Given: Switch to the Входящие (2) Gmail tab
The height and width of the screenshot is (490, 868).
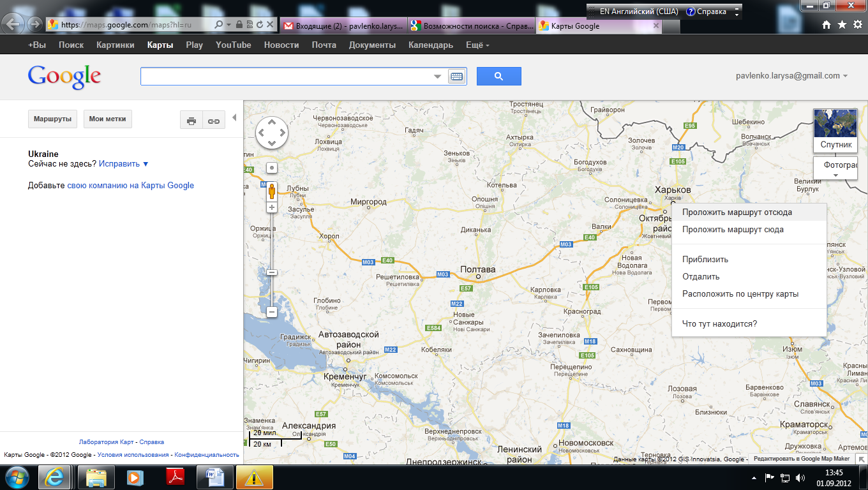Looking at the screenshot, I should (x=343, y=26).
